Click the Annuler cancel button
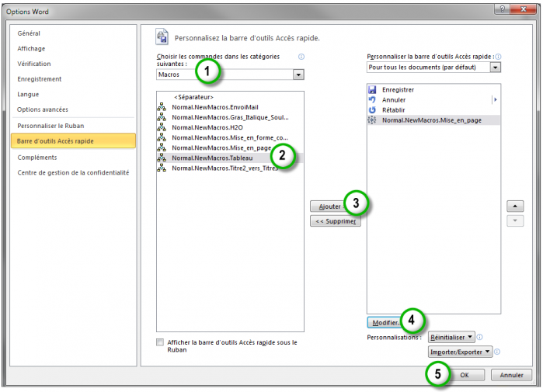 click(x=510, y=375)
